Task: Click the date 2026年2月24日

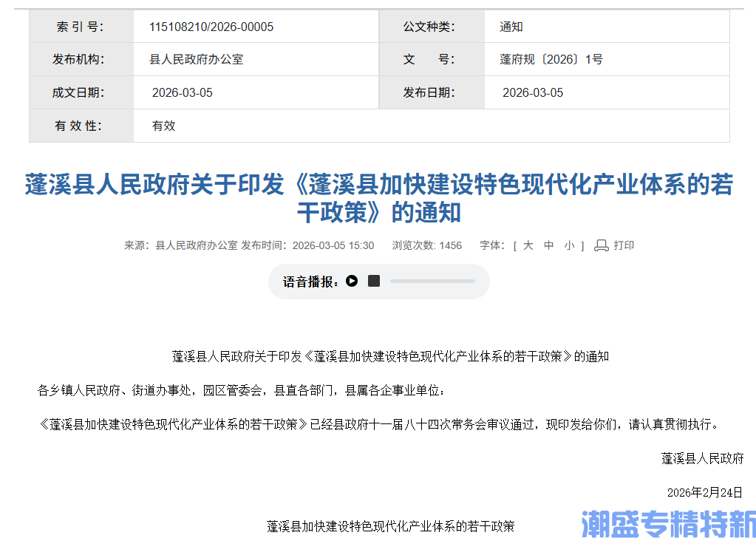Action: click(x=705, y=492)
